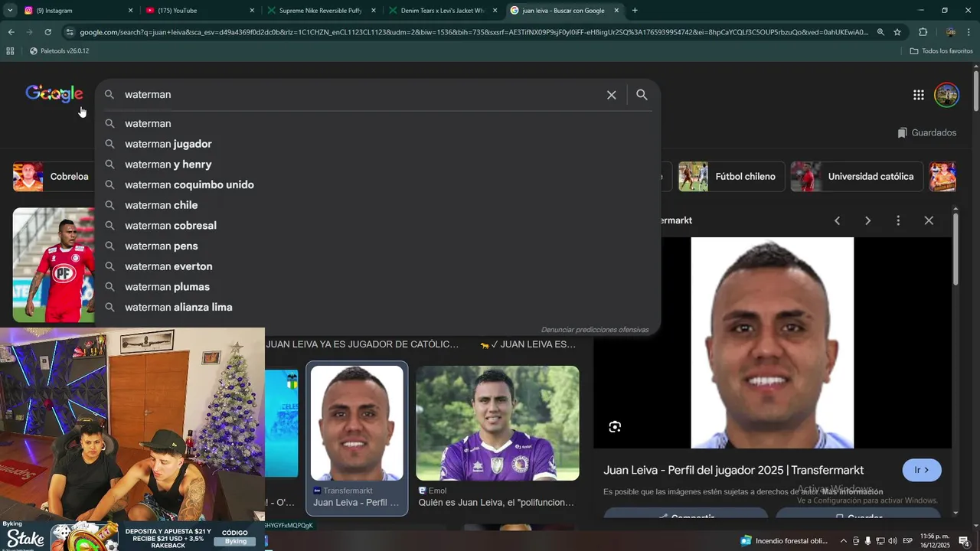Submit search with magnifier icon in search box
980x551 pixels.
642,95
